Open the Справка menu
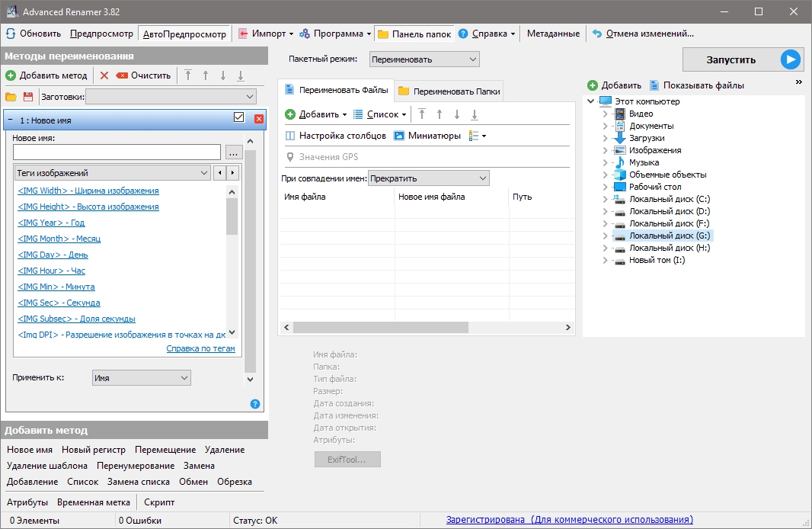Screen dimensions: 812x529 coord(487,34)
